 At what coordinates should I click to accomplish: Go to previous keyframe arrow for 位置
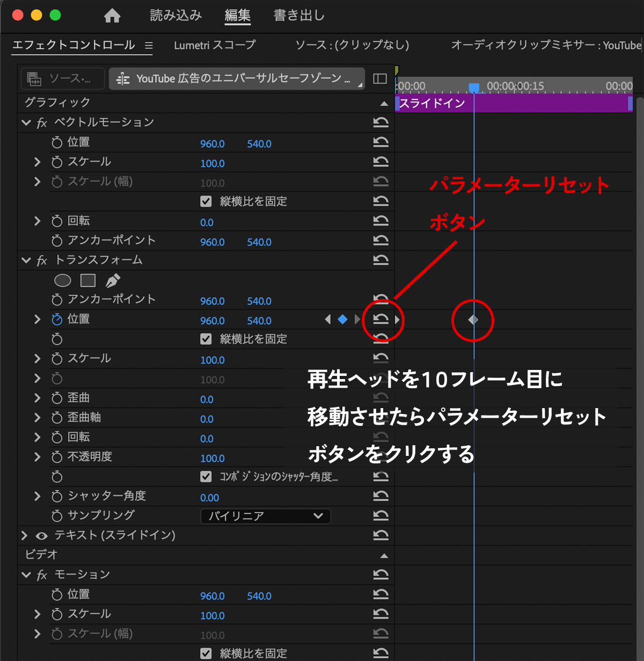pyautogui.click(x=328, y=319)
